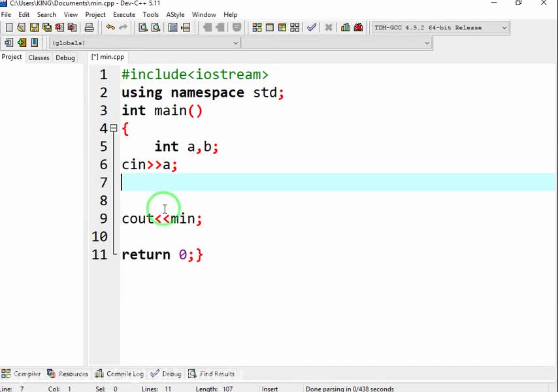Viewport: 558px width, 392px height.
Task: Collapse the main function fold marker
Action: pyautogui.click(x=114, y=129)
